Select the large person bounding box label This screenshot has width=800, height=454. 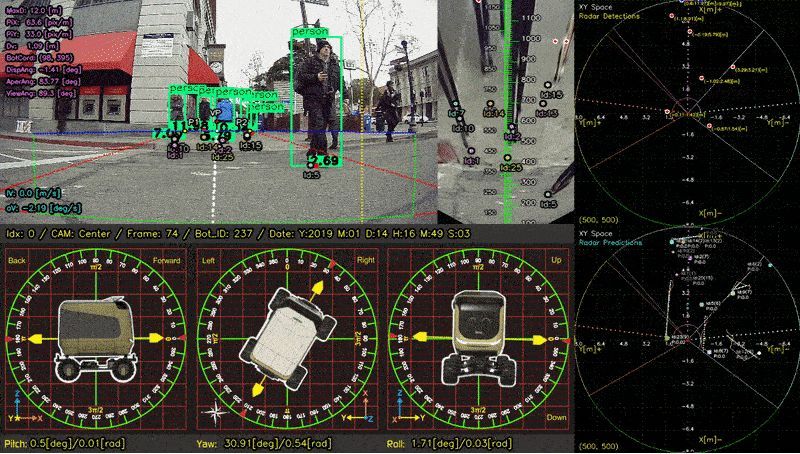[310, 33]
